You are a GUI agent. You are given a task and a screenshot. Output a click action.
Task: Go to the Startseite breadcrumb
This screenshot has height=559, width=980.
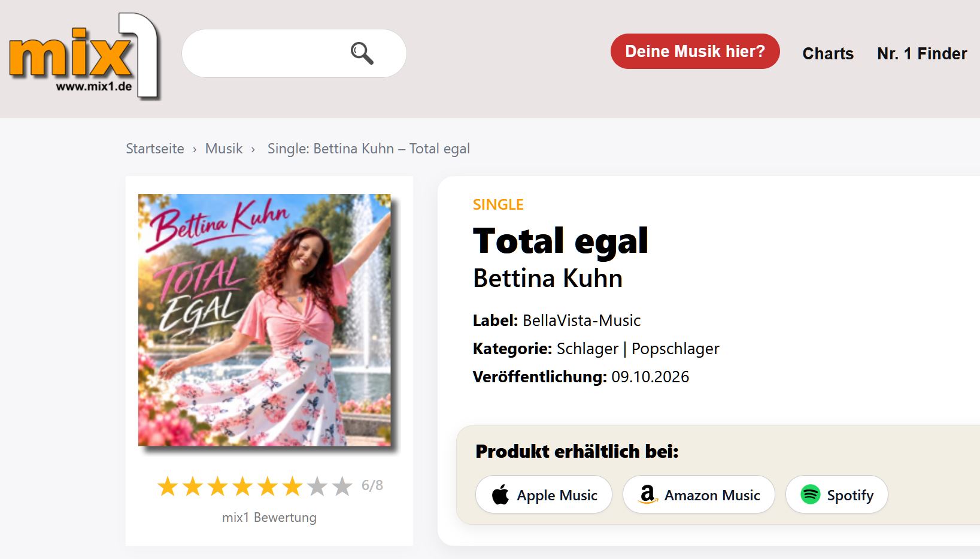click(x=155, y=149)
